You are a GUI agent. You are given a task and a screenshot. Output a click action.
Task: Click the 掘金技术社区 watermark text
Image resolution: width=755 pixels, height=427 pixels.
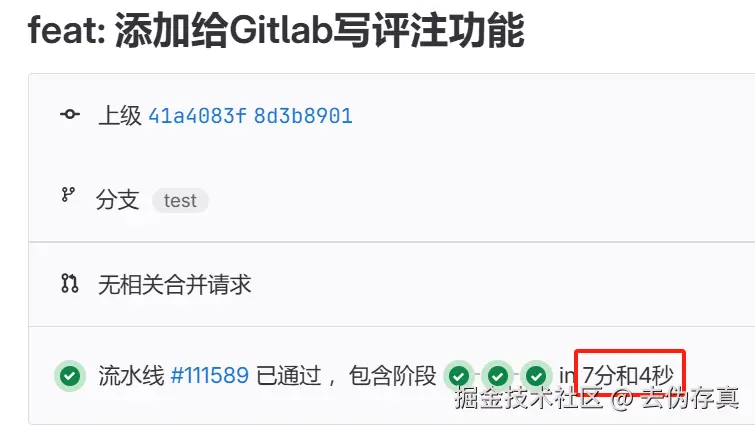coord(529,398)
